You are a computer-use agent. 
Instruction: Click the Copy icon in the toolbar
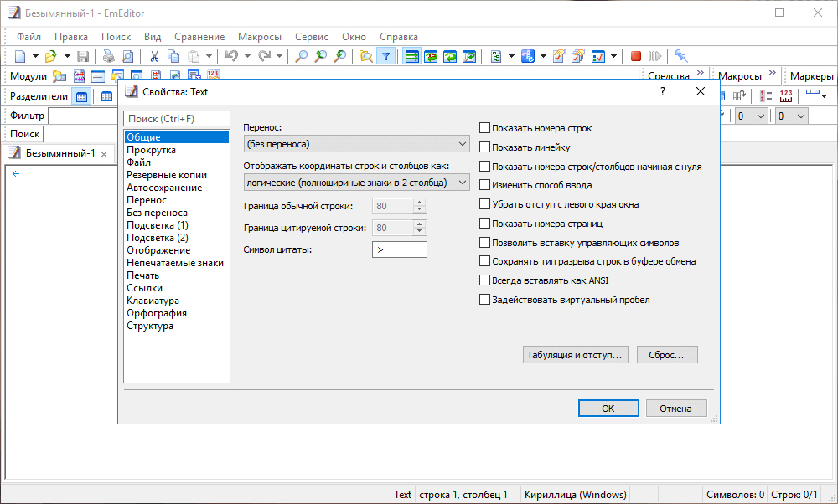[173, 54]
